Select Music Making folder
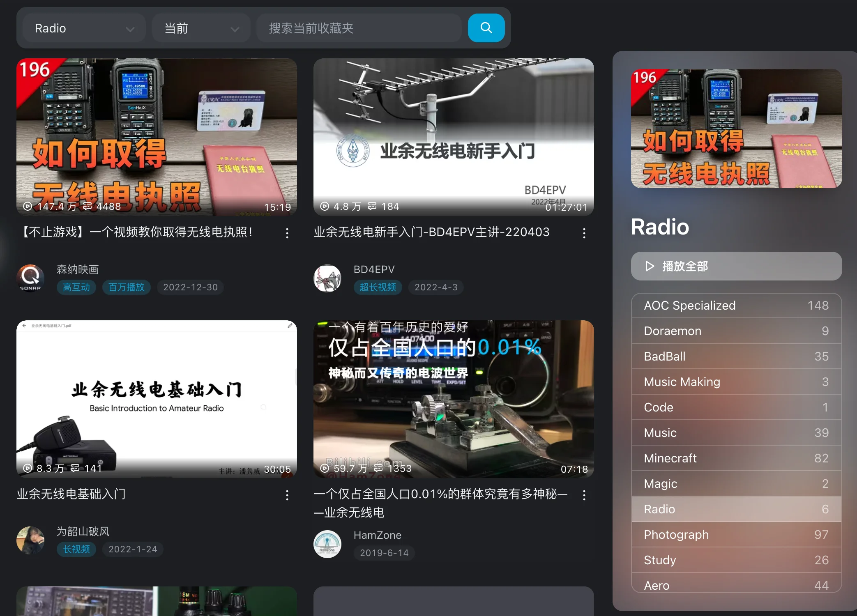Image resolution: width=857 pixels, height=616 pixels. pyautogui.click(x=736, y=382)
